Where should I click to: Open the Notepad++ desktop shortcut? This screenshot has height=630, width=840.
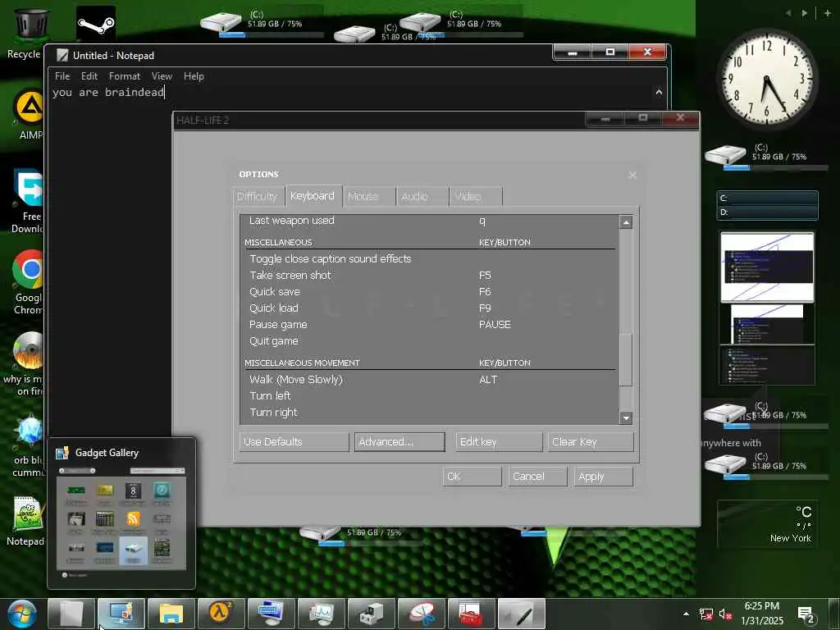coord(27,521)
